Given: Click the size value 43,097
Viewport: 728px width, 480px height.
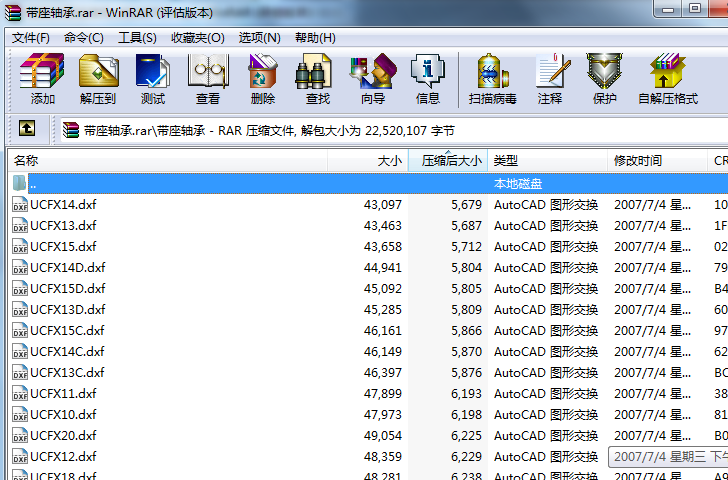Looking at the screenshot, I should (383, 204).
